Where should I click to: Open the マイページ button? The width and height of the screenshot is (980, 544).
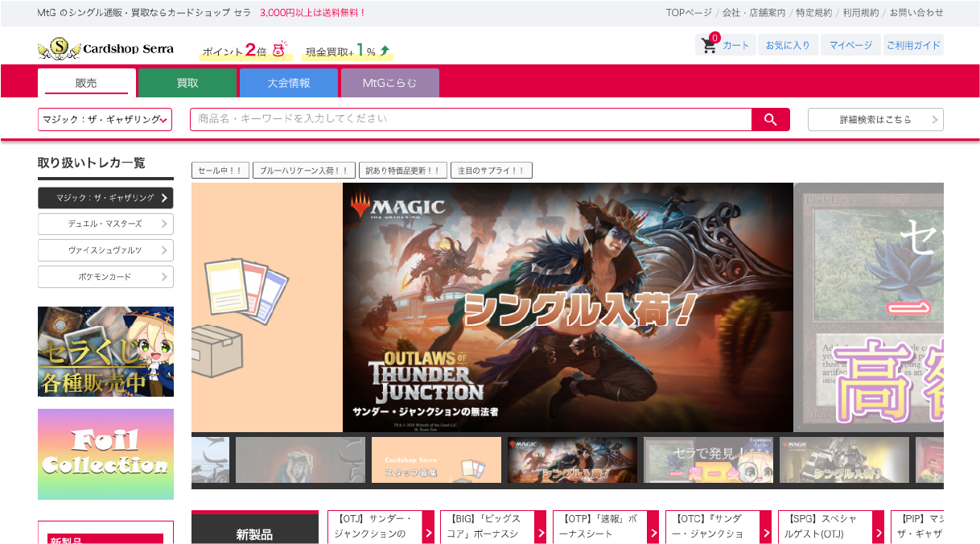(850, 45)
